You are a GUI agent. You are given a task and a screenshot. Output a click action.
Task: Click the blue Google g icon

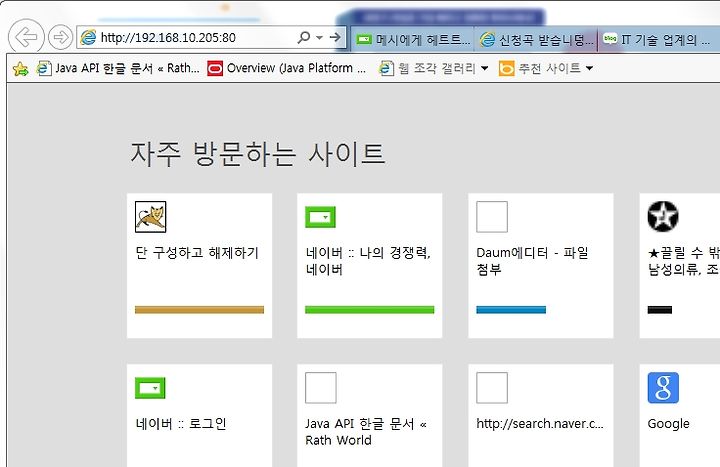663,388
